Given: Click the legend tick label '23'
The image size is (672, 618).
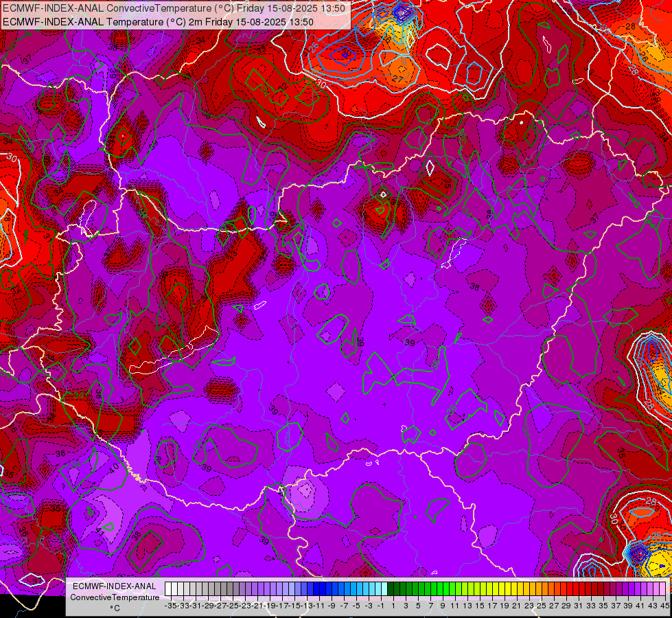Looking at the screenshot, I should click(x=529, y=606).
